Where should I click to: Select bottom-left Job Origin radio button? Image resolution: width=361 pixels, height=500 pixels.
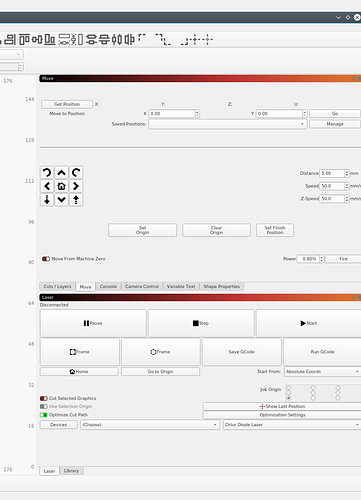tap(289, 398)
